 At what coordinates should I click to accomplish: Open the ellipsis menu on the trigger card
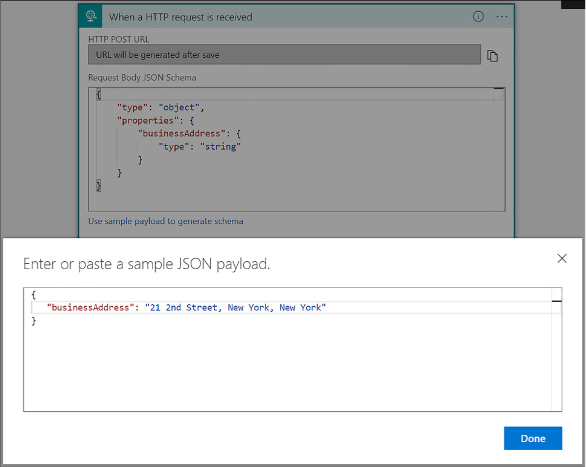[502, 17]
